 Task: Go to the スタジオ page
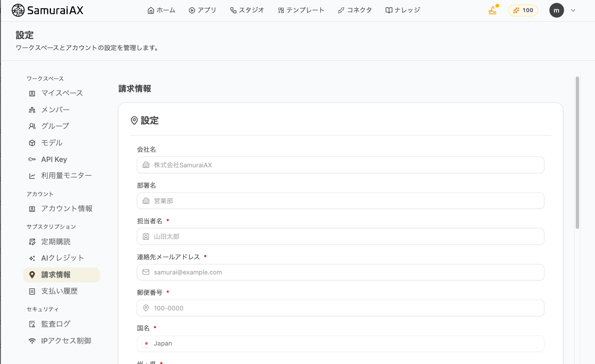[x=247, y=10]
